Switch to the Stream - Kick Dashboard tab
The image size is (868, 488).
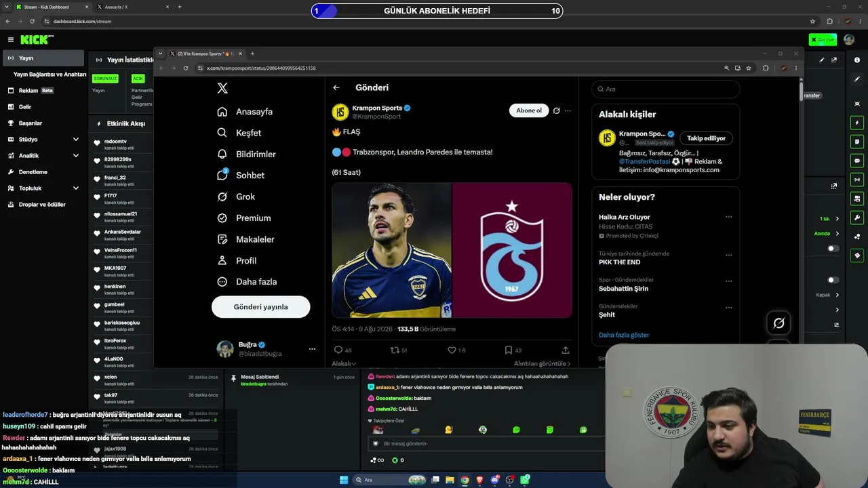[52, 7]
